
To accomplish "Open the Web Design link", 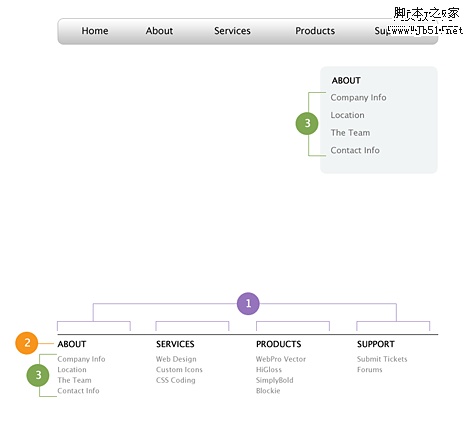I will tap(176, 359).
